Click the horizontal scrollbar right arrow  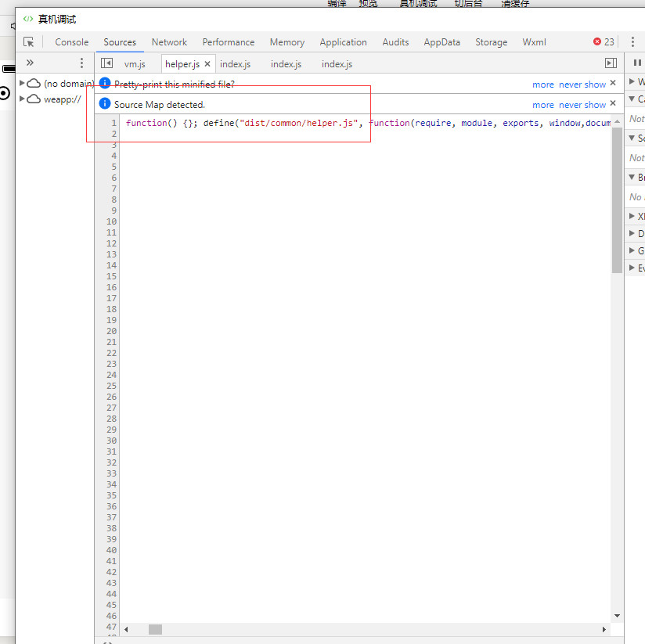pyautogui.click(x=604, y=629)
